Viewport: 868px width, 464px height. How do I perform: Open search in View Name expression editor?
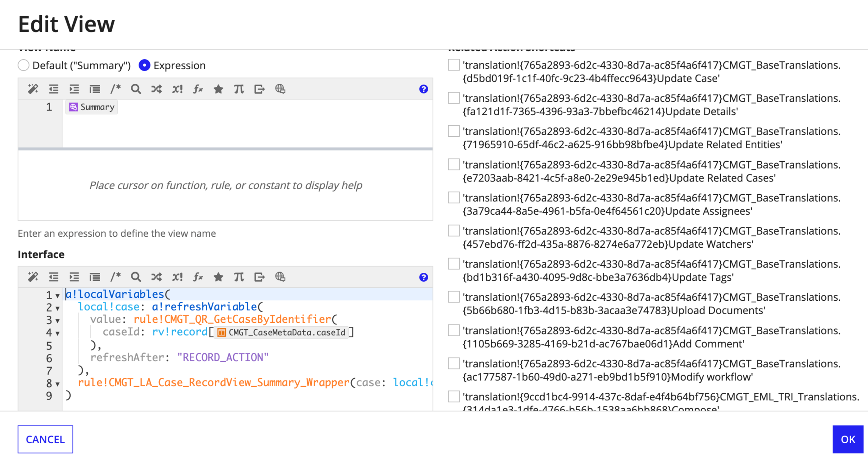(136, 89)
